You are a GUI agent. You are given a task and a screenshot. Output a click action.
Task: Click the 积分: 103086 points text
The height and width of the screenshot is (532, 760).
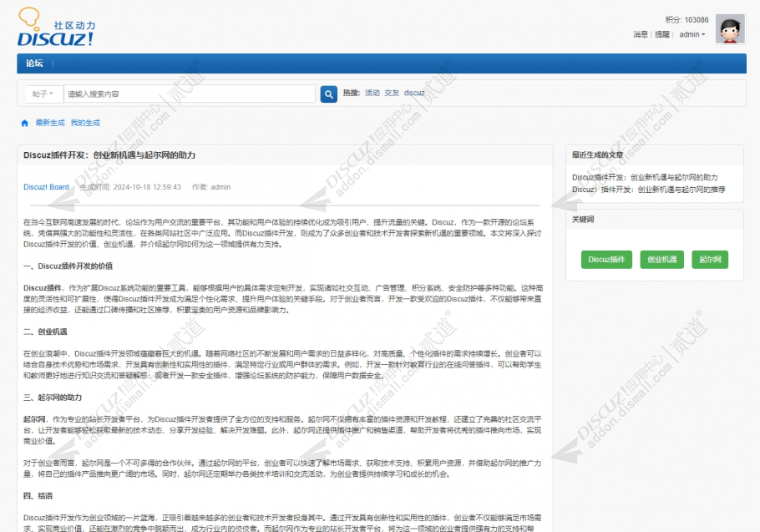(x=687, y=20)
